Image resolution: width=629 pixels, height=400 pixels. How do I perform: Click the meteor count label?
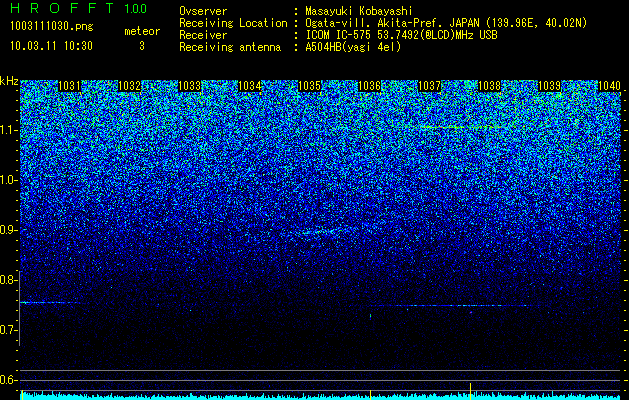[x=142, y=31]
